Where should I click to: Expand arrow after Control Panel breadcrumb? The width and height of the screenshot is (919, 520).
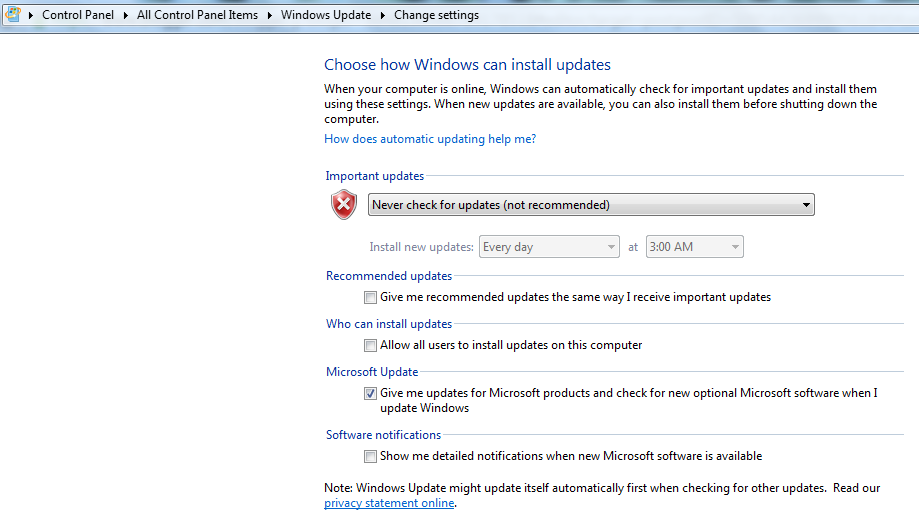[125, 15]
